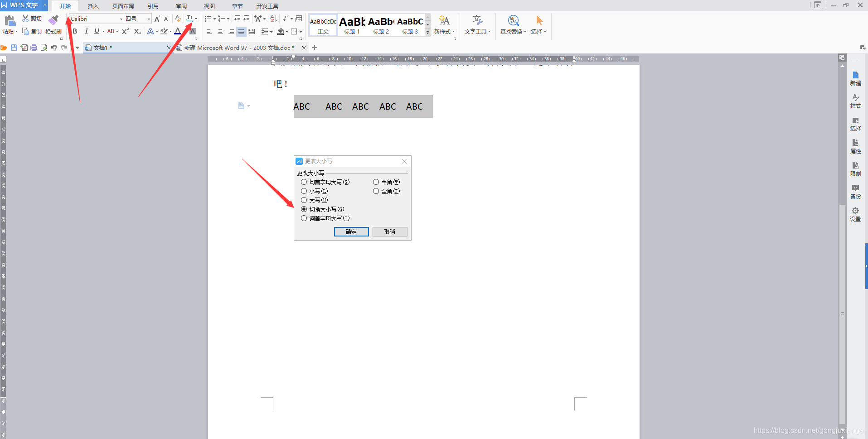Open the WPS 文字 application menu

(x=24, y=5)
